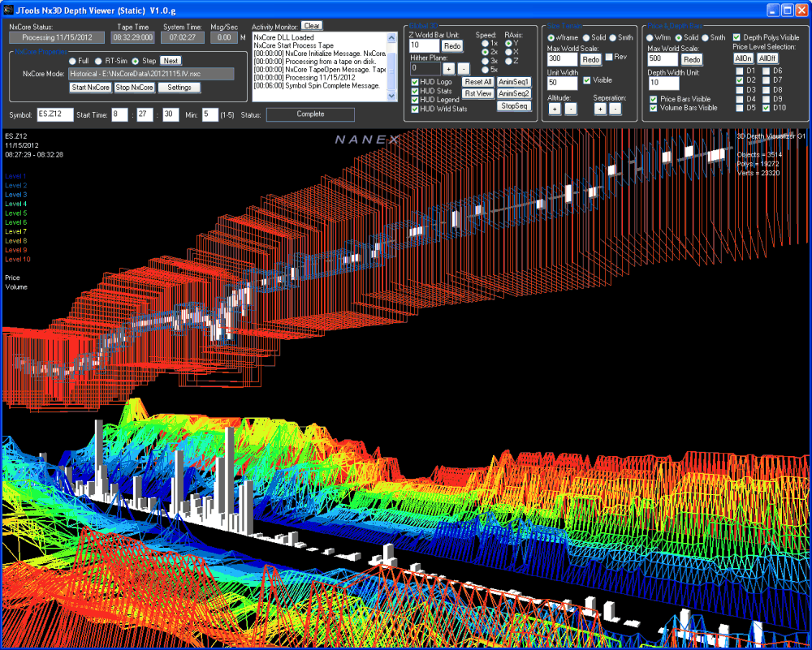812x650 pixels.
Task: Select Y rotation axis
Action: [508, 44]
